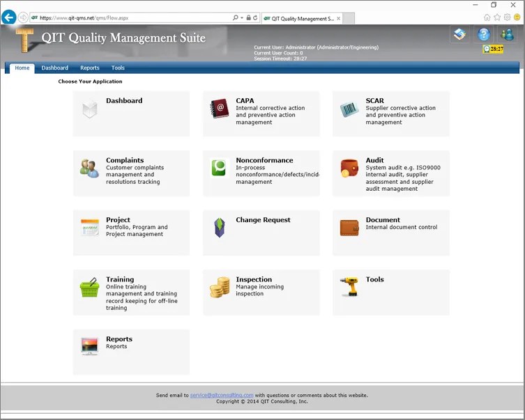This screenshot has width=525, height=420.
Task: Click the 'Current User: Administrator' text
Action: [x=316, y=47]
